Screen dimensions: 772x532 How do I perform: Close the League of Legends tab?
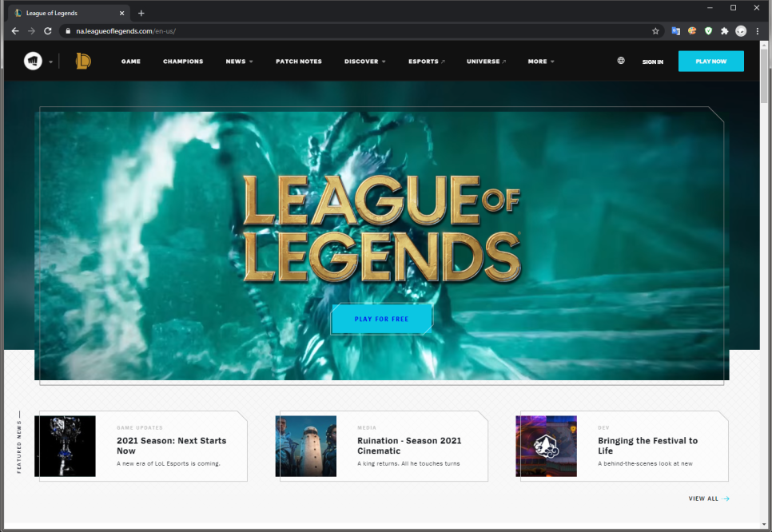121,14
